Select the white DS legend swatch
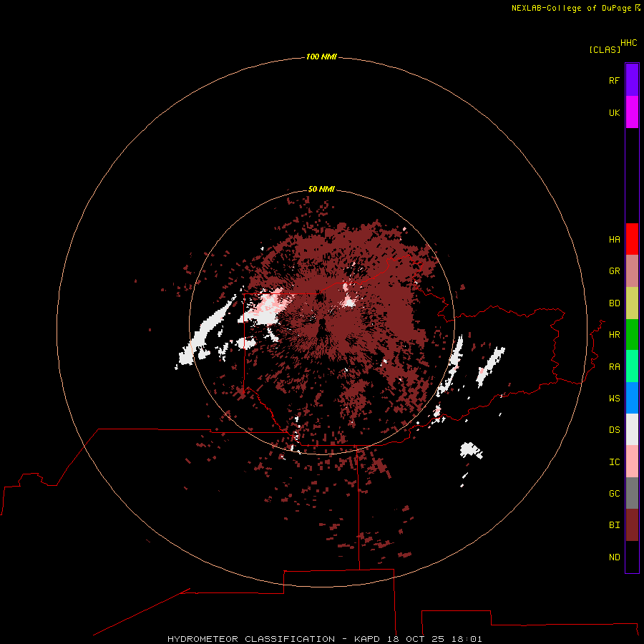This screenshot has width=644, height=644. [632, 429]
